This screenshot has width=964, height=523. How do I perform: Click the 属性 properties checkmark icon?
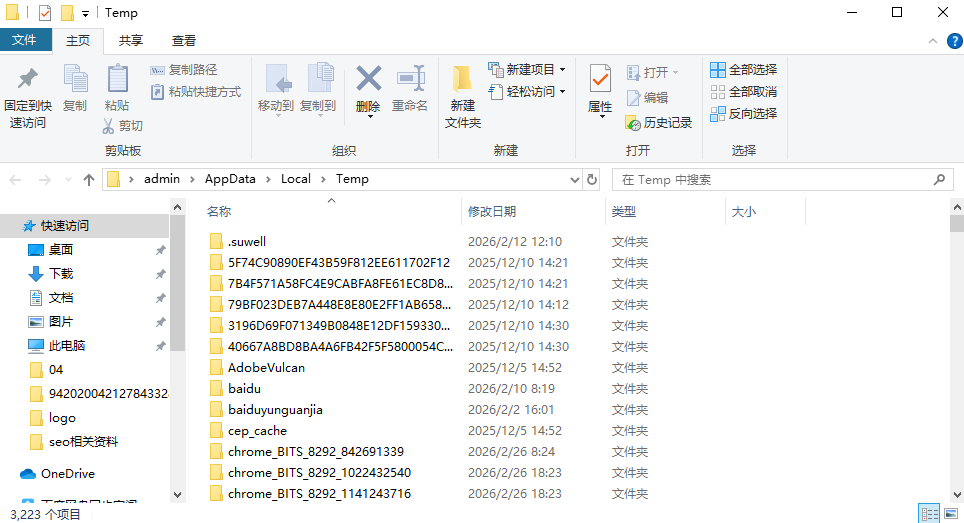(600, 79)
